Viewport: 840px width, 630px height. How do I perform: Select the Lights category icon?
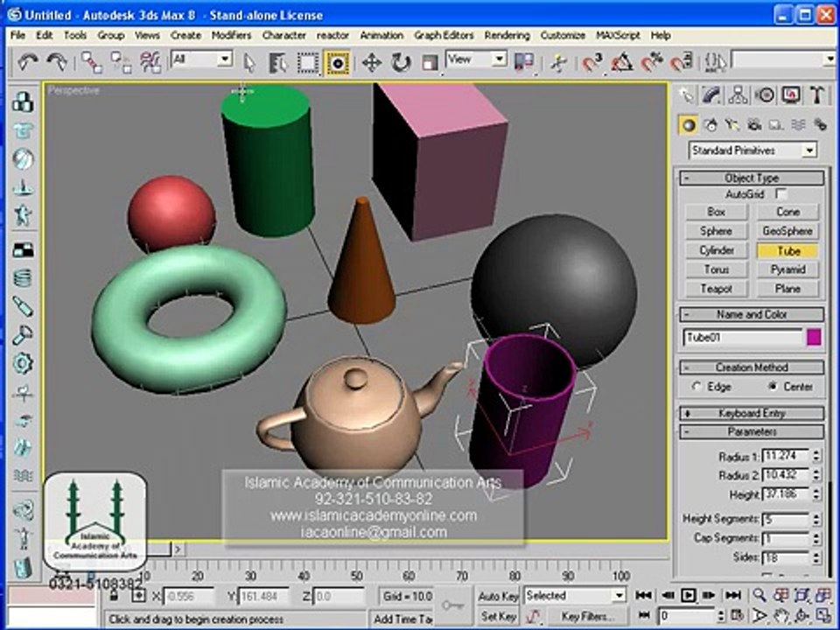click(x=732, y=125)
